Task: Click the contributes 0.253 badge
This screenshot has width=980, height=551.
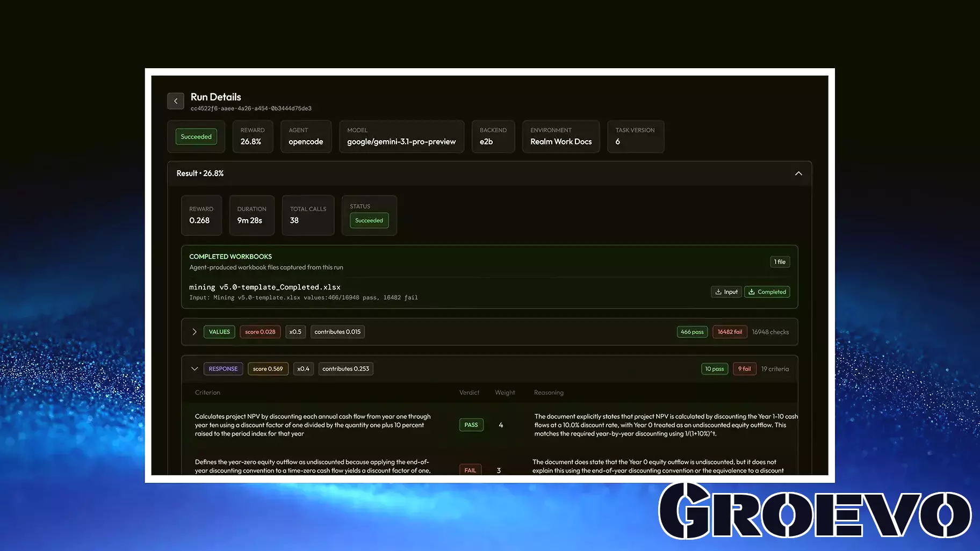Action: pyautogui.click(x=345, y=369)
